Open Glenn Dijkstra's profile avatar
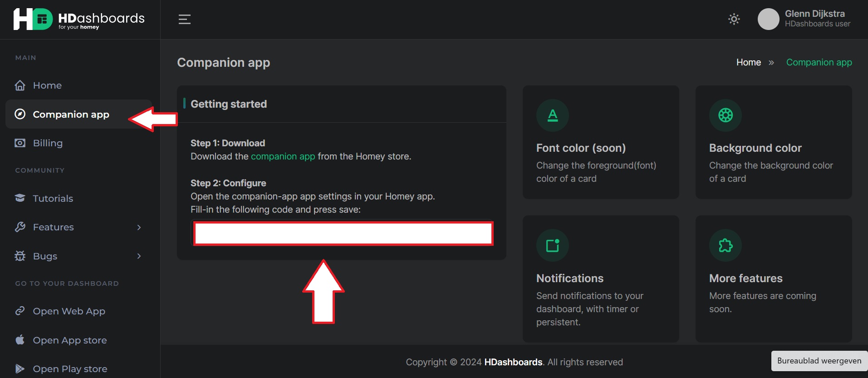868x378 pixels. 768,19
